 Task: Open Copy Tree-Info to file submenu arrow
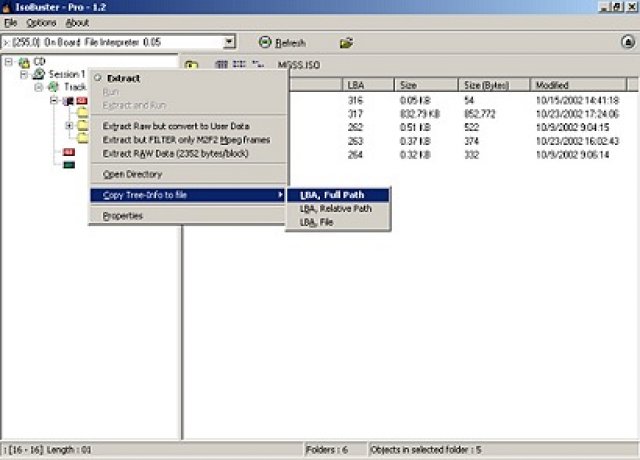(x=280, y=195)
